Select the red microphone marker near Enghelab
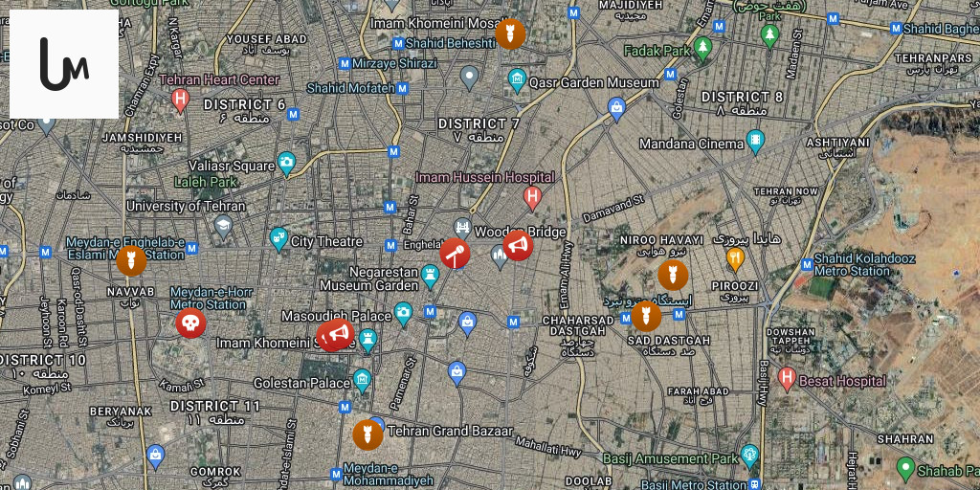 [x=455, y=253]
